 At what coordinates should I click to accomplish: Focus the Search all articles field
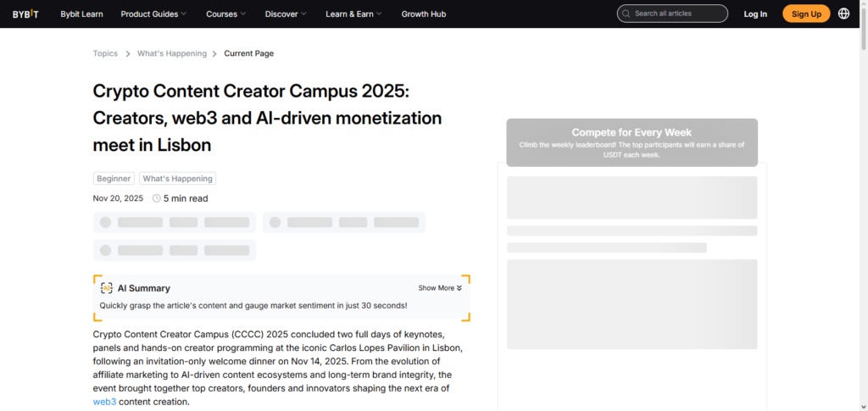tap(672, 14)
